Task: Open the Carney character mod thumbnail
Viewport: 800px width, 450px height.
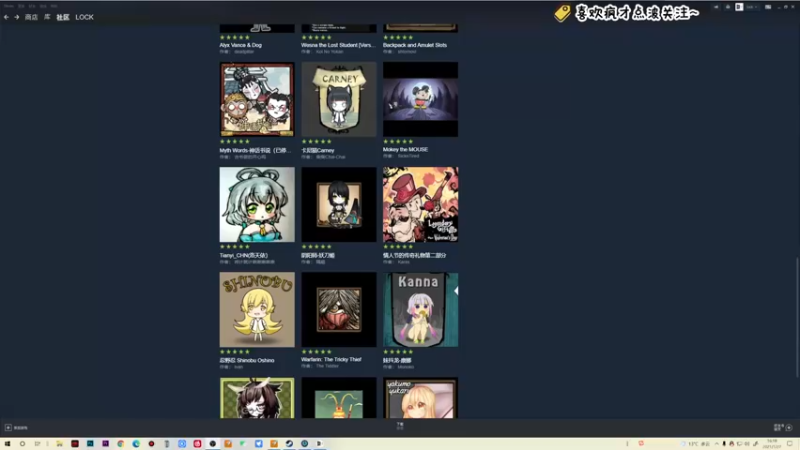Action: pos(339,99)
